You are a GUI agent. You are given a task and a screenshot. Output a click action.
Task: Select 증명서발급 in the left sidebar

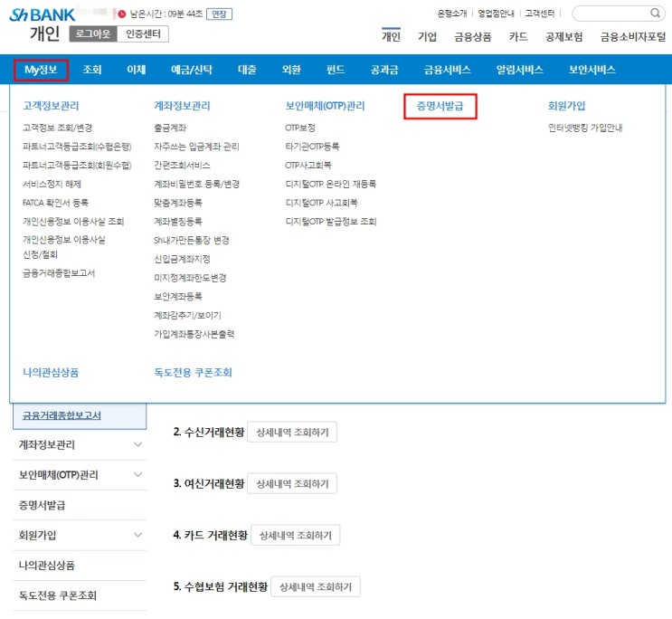(42, 505)
